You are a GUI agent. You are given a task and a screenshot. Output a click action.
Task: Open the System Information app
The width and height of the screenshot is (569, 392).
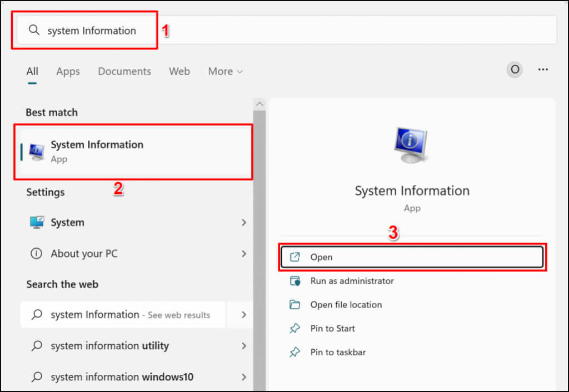click(x=411, y=257)
